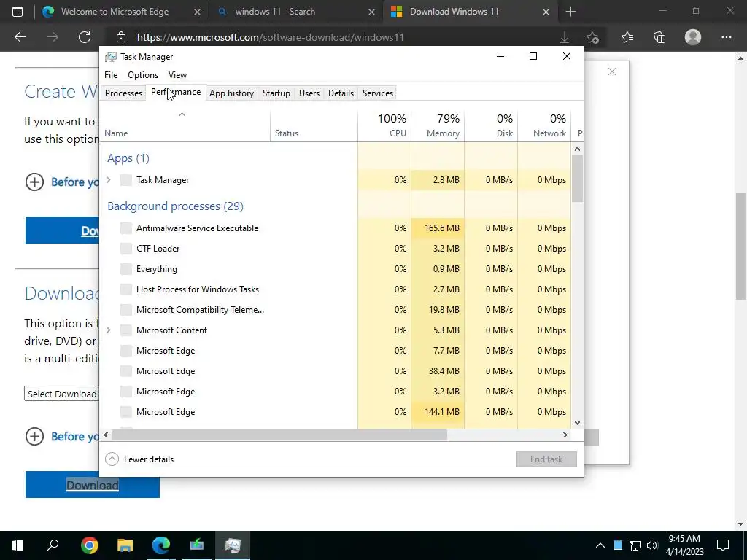Show hidden system tray icons
The width and height of the screenshot is (747, 560).
pos(600,545)
